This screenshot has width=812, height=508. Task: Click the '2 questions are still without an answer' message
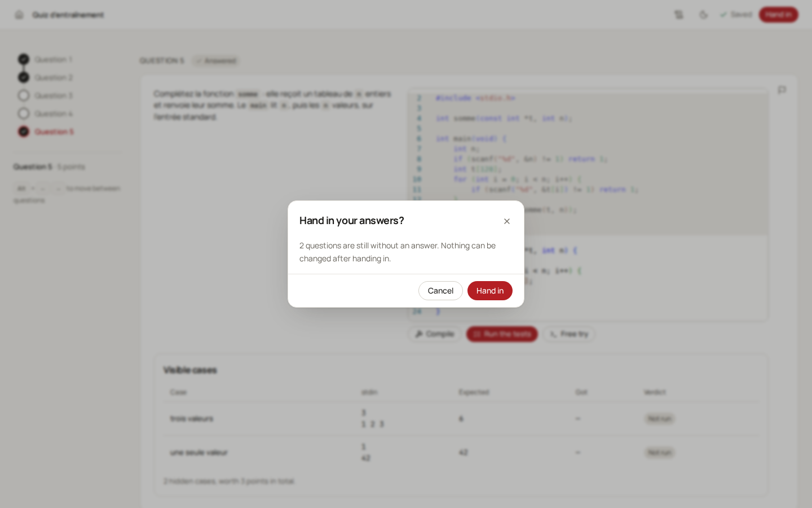(x=398, y=252)
